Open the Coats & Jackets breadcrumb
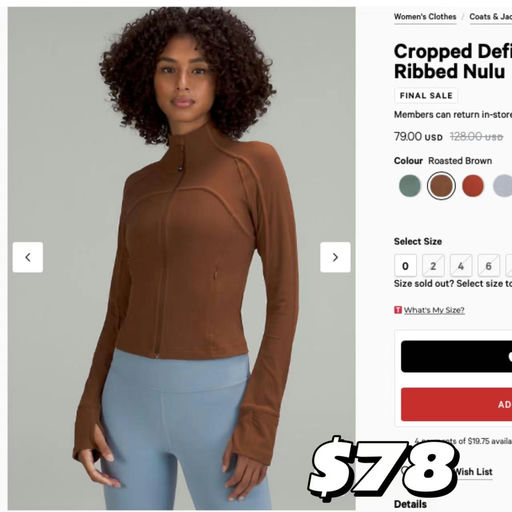This screenshot has height=512, width=512. pyautogui.click(x=490, y=16)
